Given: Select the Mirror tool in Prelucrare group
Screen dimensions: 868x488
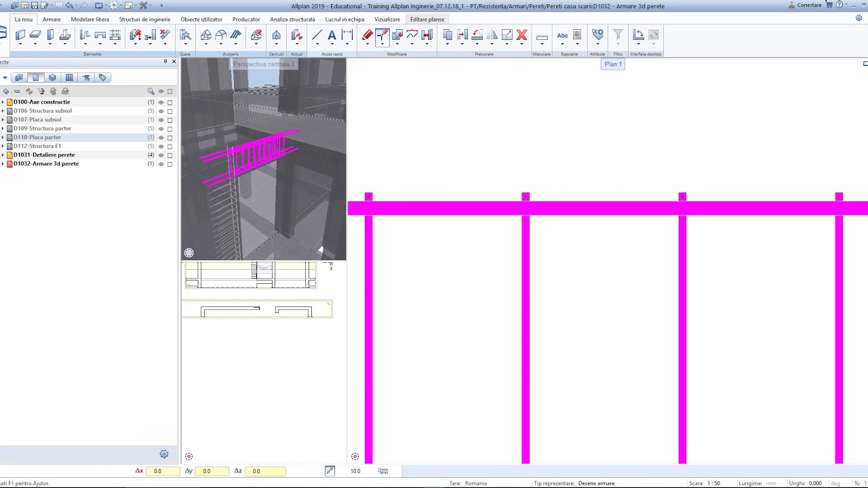Looking at the screenshot, I should point(492,35).
